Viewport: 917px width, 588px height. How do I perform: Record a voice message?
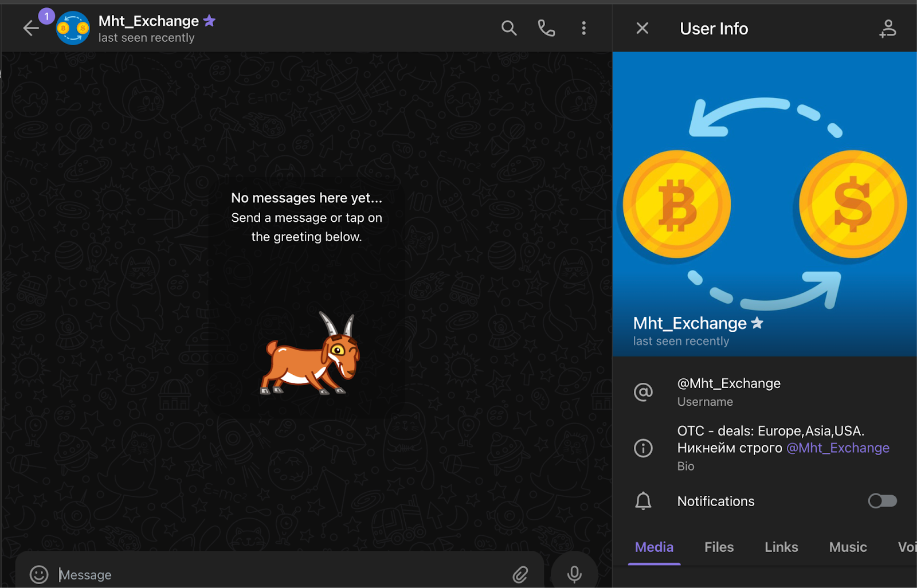tap(574, 573)
